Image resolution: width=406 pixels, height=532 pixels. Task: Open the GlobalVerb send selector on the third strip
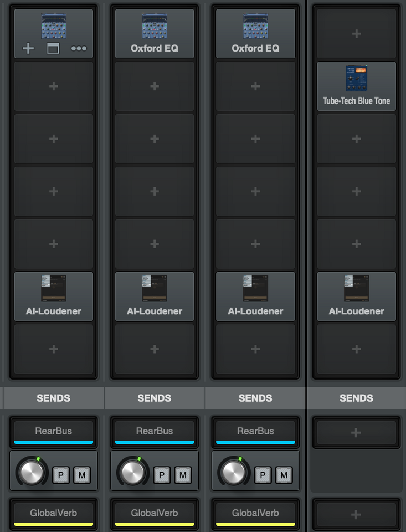click(255, 514)
